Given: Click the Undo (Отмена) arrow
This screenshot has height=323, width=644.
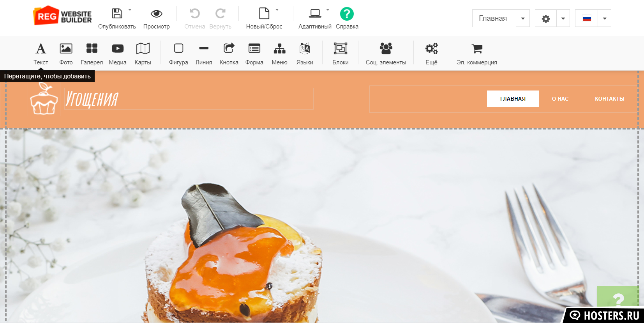Looking at the screenshot, I should (194, 14).
